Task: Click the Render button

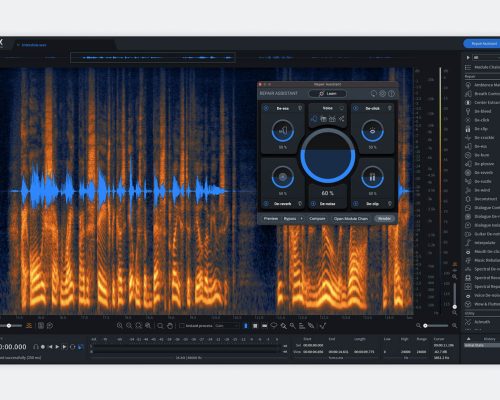Action: pos(384,219)
